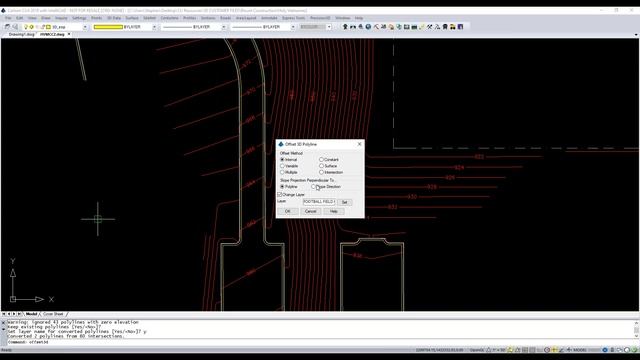Click the coordinate readout in status bar

(439, 350)
